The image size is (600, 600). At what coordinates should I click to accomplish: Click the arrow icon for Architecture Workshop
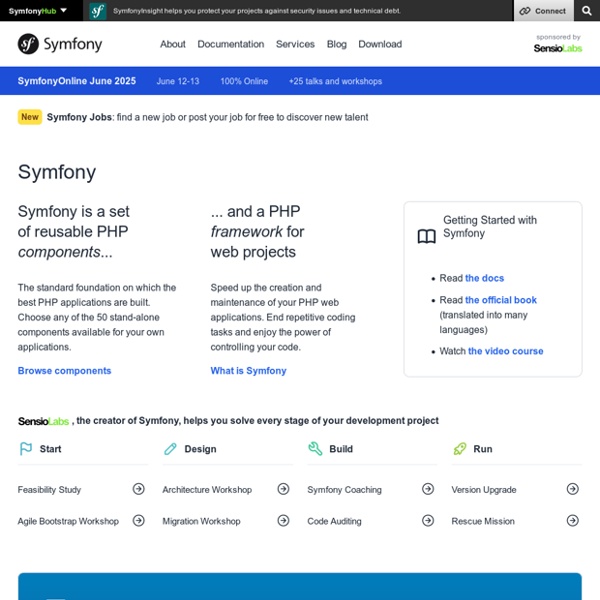click(x=283, y=489)
